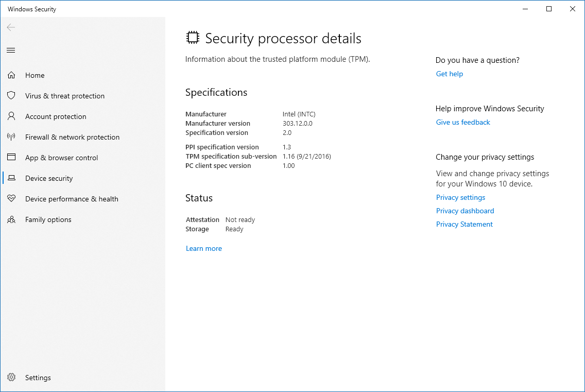
Task: Click the Settings gear icon
Action: [11, 378]
